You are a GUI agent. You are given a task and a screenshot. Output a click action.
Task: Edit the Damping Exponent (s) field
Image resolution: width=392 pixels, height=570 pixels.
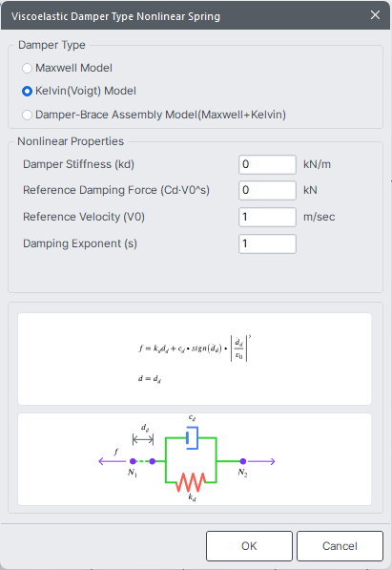267,243
